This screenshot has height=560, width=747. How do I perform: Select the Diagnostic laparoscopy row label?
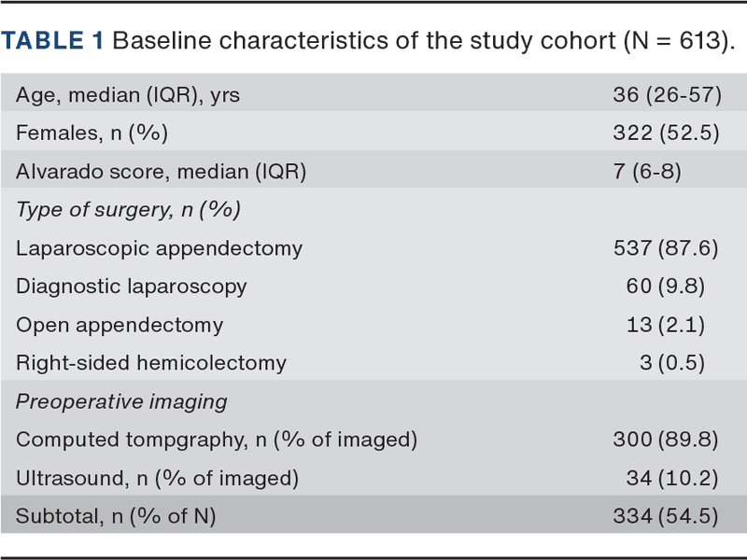pyautogui.click(x=131, y=287)
